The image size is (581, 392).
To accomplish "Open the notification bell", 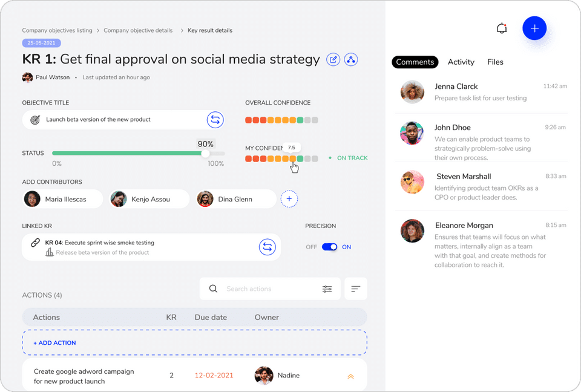I will (501, 28).
